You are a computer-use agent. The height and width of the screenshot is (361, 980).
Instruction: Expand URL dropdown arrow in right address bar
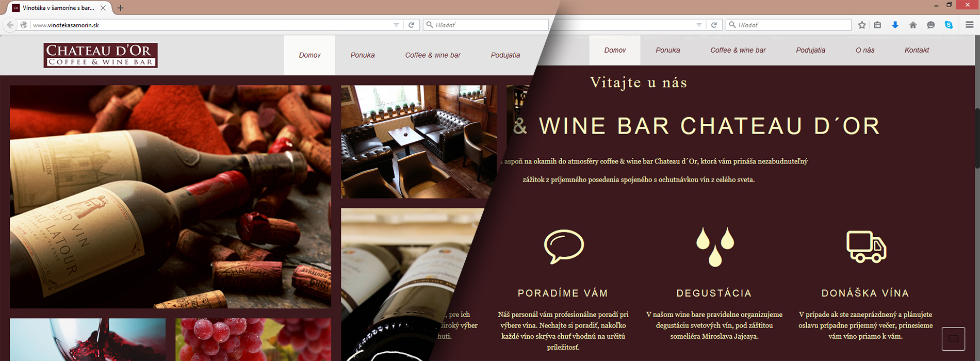click(x=699, y=25)
